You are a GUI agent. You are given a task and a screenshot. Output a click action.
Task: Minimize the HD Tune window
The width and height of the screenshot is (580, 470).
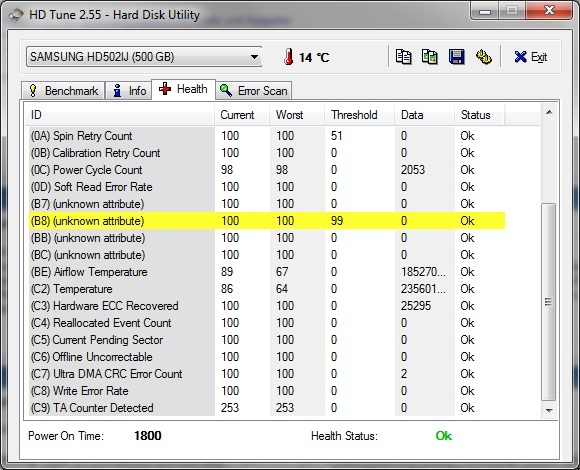(485, 11)
